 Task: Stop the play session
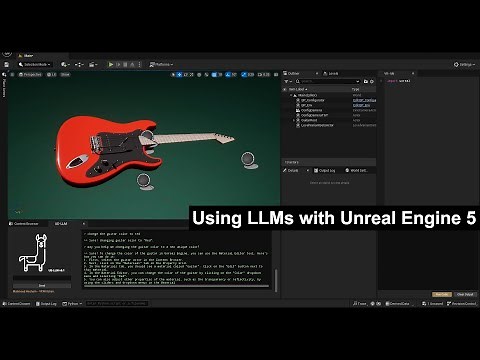125,64
